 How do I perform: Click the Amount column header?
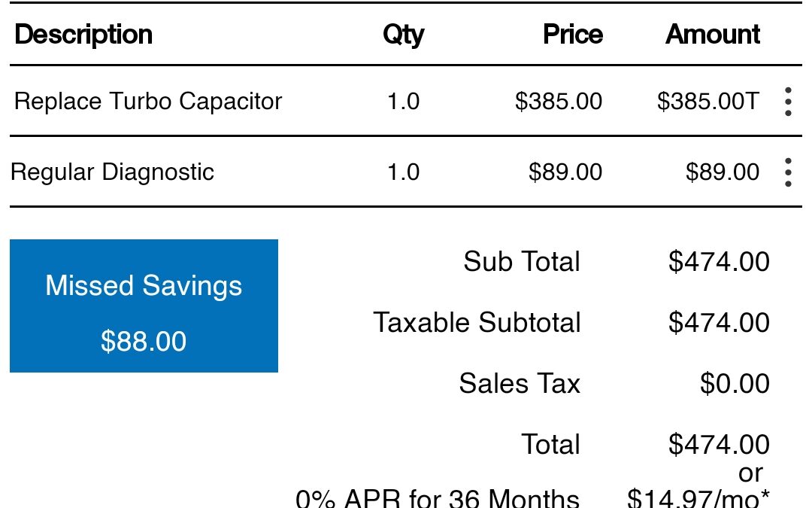pyautogui.click(x=713, y=35)
